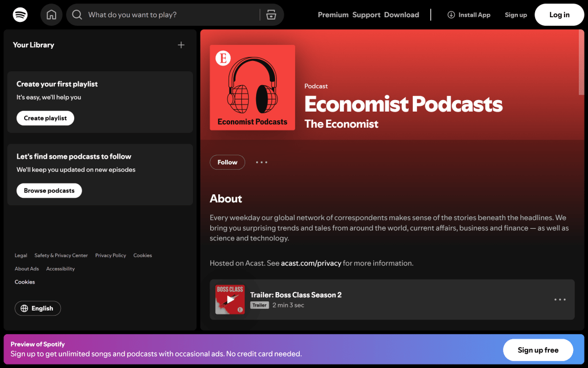Open the Browse icon in search bar
588x368 pixels.
pos(272,15)
